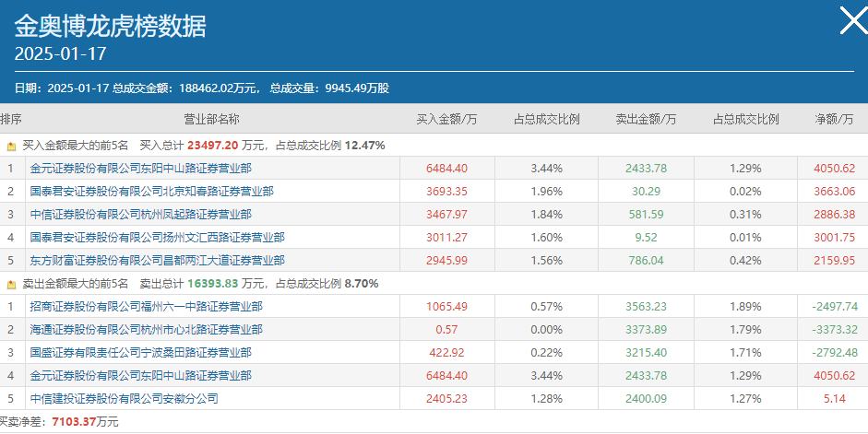Image resolution: width=868 pixels, height=434 pixels.
Task: Click net difference value 7103.37
Action: pyautogui.click(x=74, y=422)
